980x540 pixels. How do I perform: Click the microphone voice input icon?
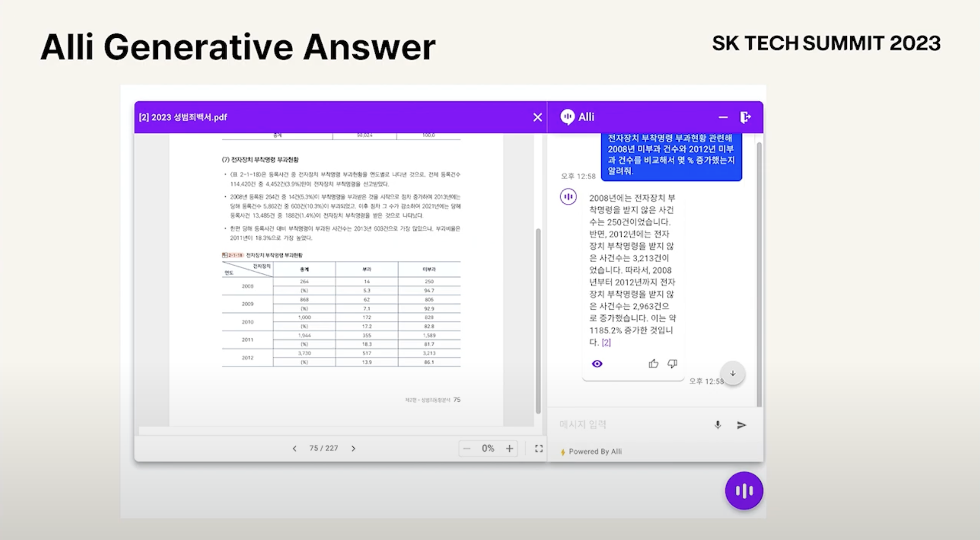(717, 425)
